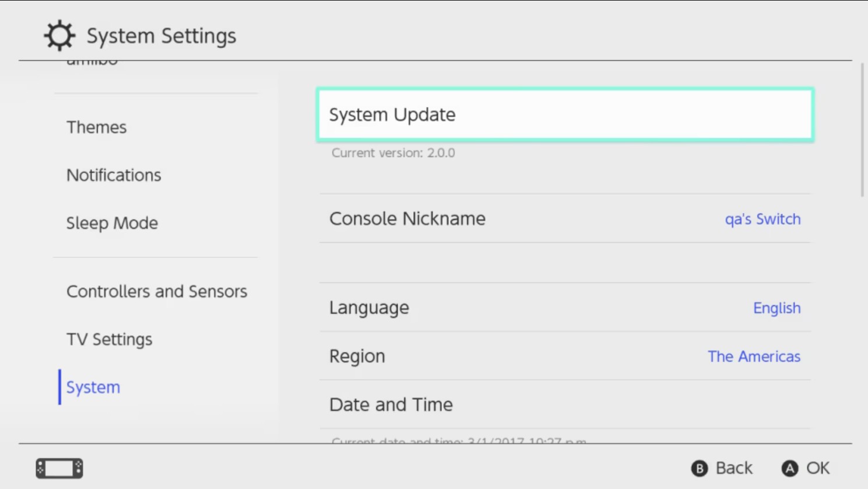Image resolution: width=868 pixels, height=489 pixels.
Task: Change the Language from English
Action: [x=564, y=308]
